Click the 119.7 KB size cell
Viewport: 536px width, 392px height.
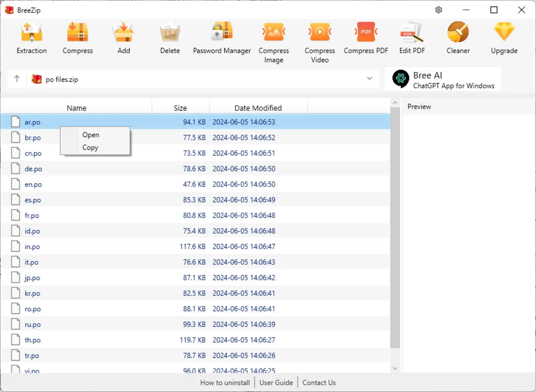(x=193, y=340)
